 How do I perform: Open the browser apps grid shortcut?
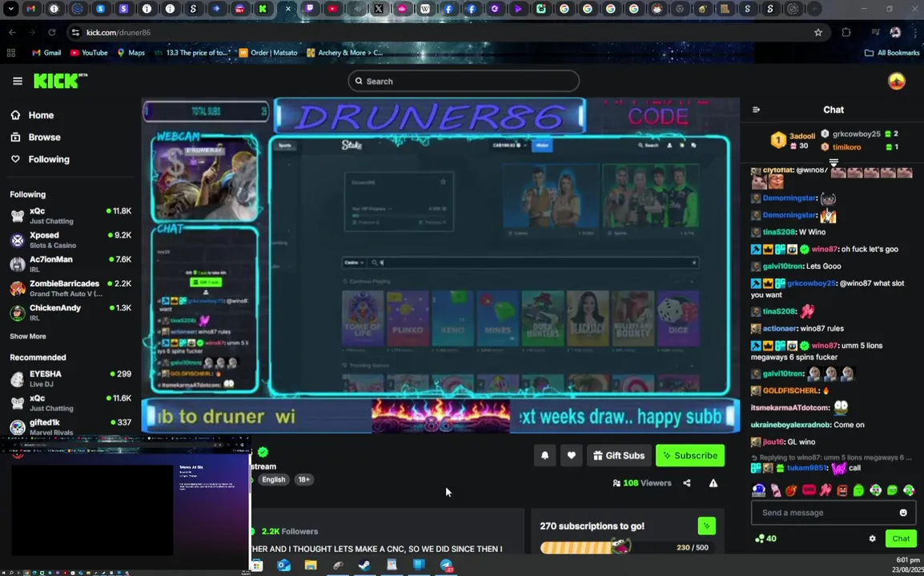pyautogui.click(x=11, y=53)
